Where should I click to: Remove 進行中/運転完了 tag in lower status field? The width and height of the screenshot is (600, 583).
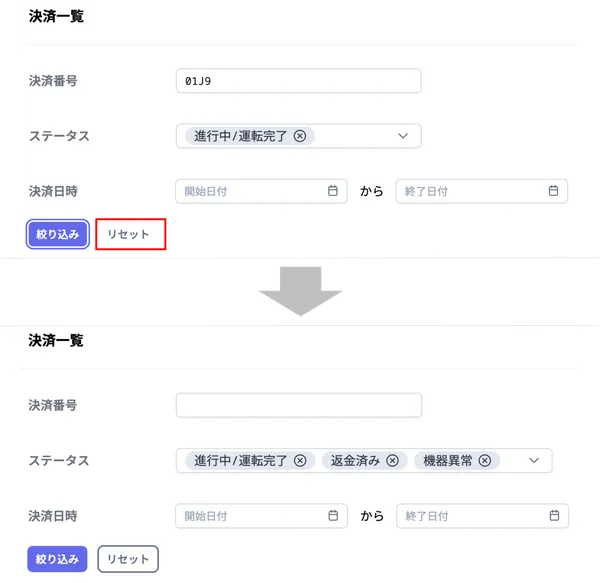pos(300,460)
